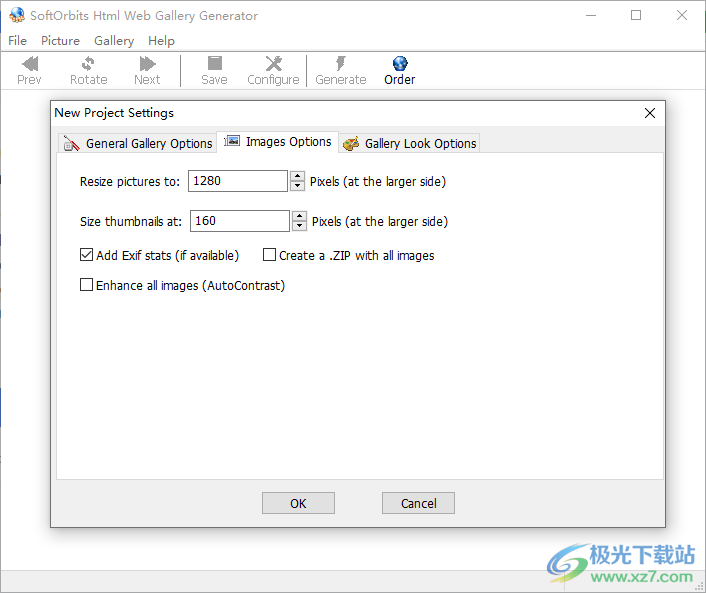Click the Order globe toolbar icon
This screenshot has width=706, height=593.
[400, 63]
